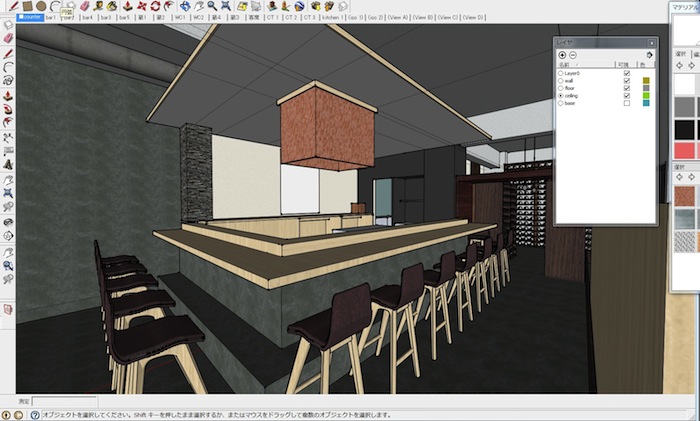
Task: Uncheck visibility of the wall layer
Action: coord(627,81)
